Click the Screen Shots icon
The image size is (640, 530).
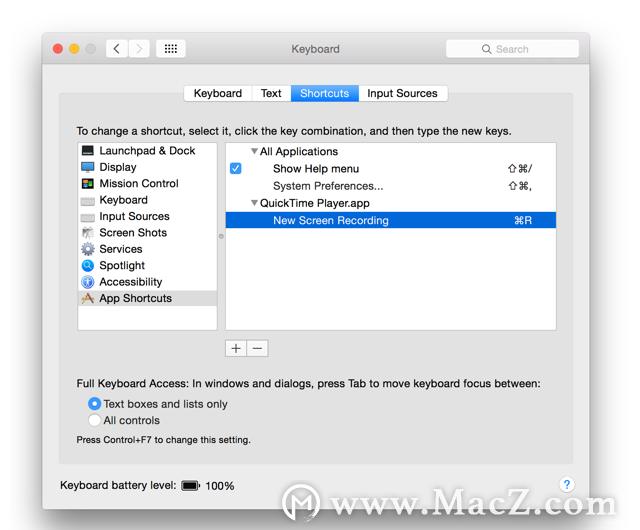pyautogui.click(x=87, y=233)
